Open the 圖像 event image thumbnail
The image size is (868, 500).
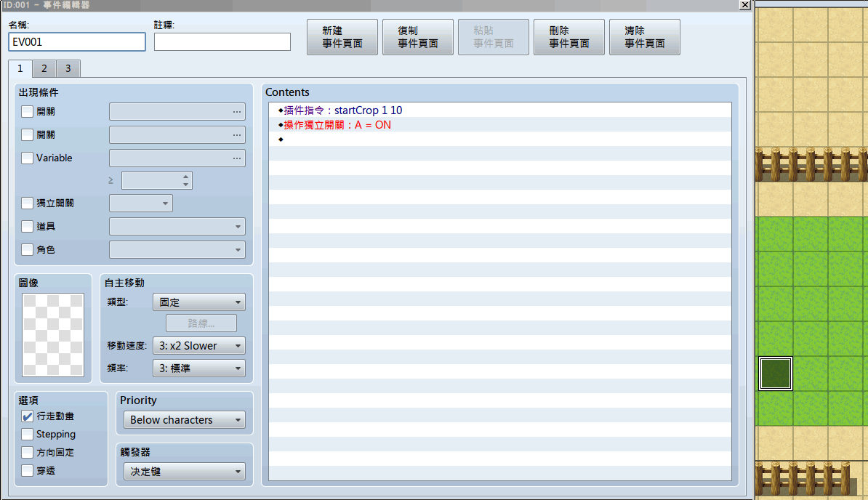53,335
